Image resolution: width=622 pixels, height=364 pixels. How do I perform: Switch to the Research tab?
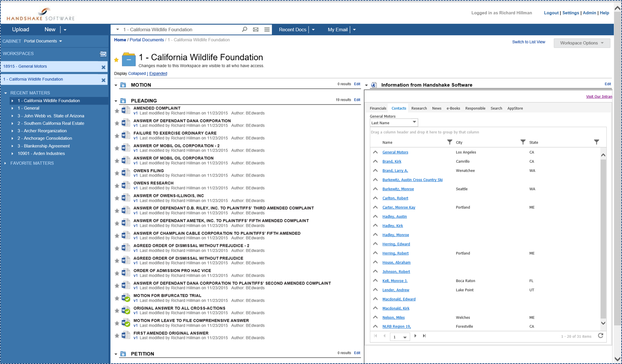click(419, 108)
